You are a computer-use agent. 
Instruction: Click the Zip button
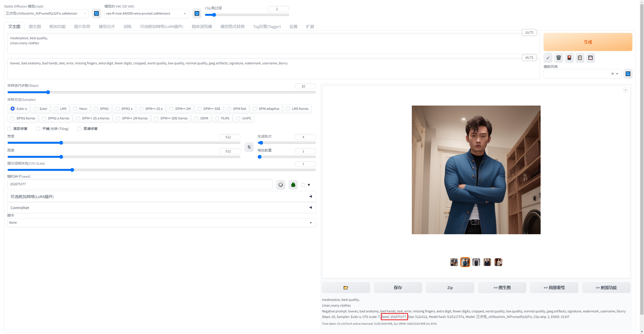coord(450,288)
